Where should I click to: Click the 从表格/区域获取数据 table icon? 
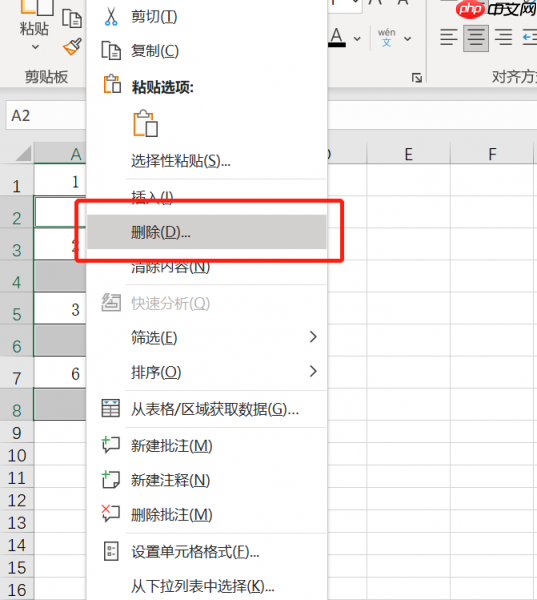coord(111,408)
